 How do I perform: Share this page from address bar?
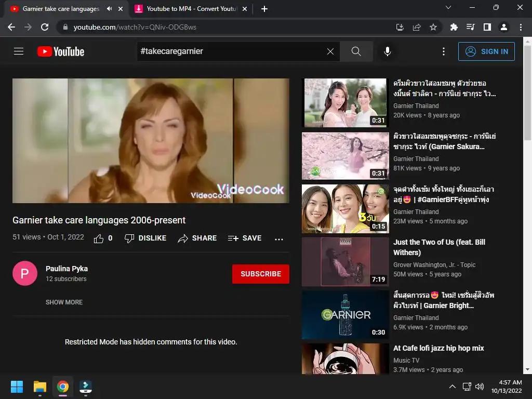[417, 27]
